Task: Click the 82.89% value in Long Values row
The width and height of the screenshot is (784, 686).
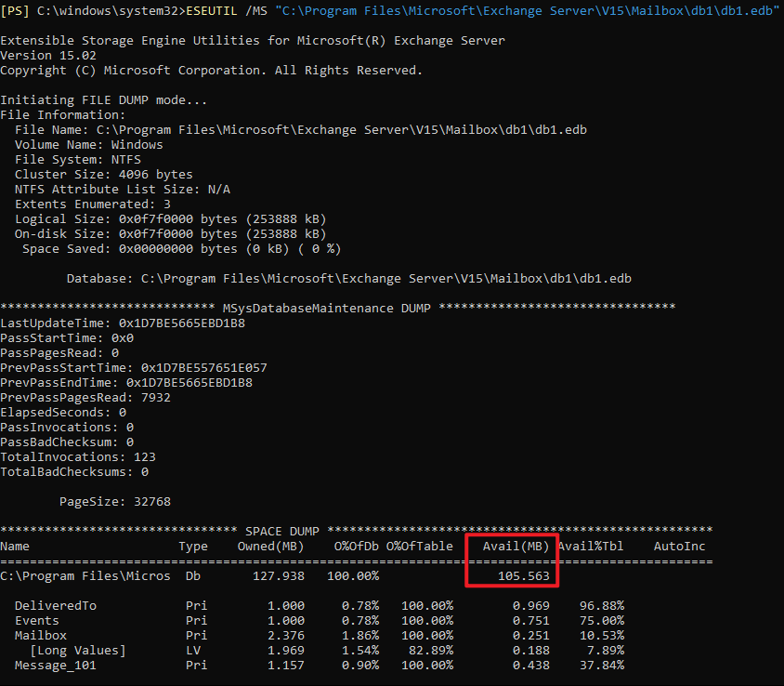Action: coord(431,651)
